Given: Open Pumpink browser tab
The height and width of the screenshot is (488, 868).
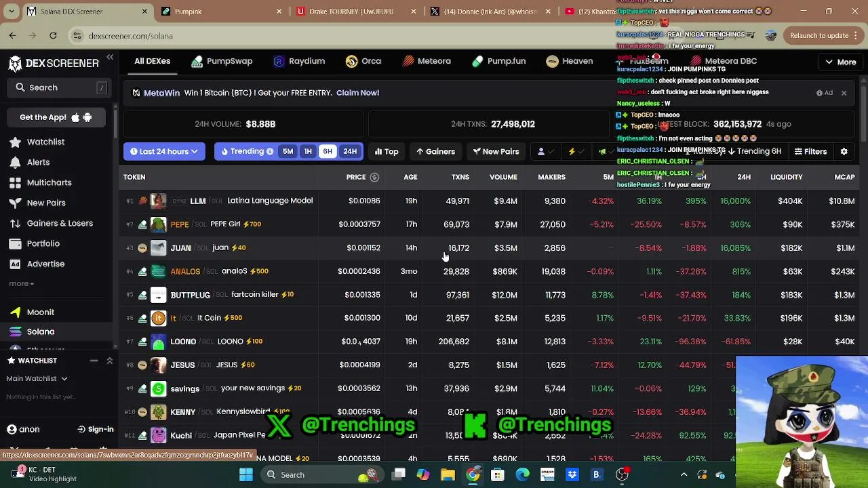Looking at the screenshot, I should (222, 12).
